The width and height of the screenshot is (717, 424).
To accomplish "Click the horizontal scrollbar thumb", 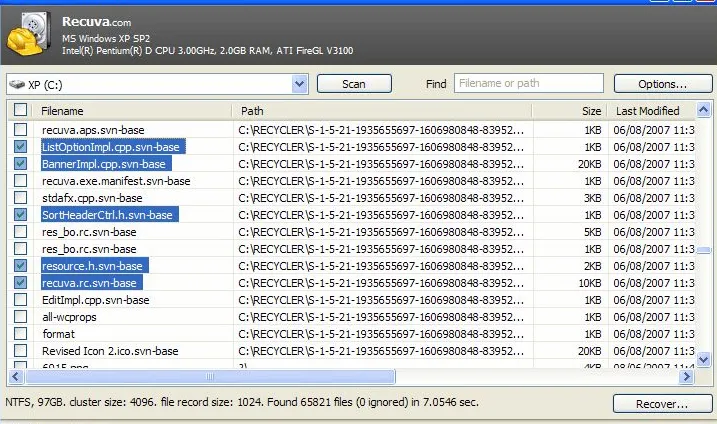I will tap(210, 376).
